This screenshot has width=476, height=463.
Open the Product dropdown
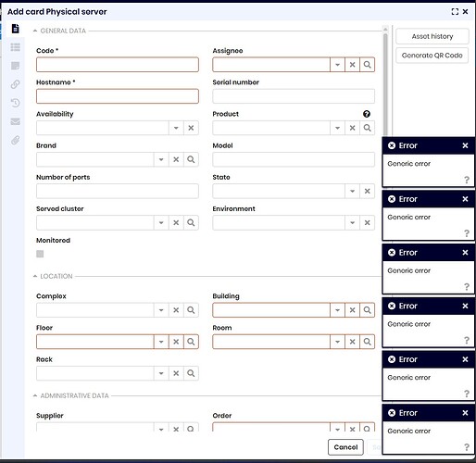pos(337,128)
